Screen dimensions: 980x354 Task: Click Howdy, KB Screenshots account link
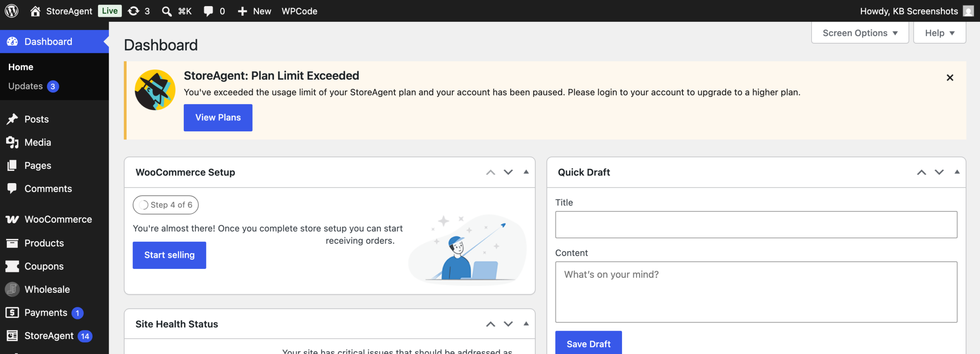pyautogui.click(x=909, y=11)
